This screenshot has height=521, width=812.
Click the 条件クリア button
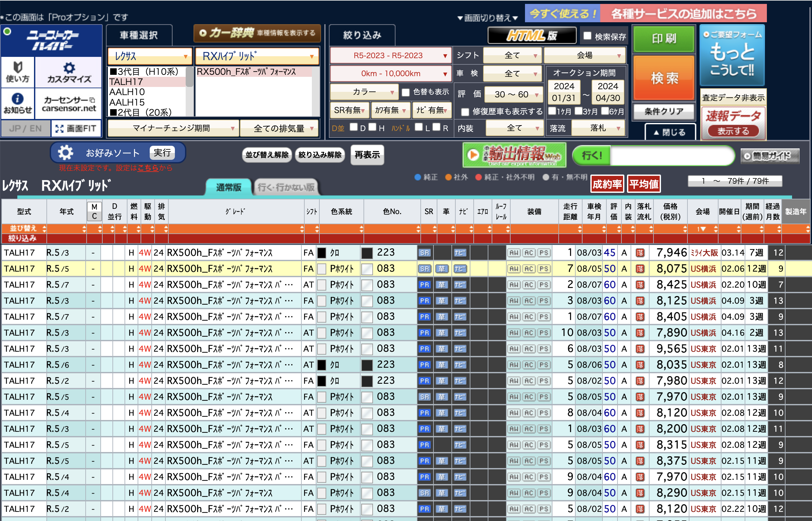click(x=664, y=111)
